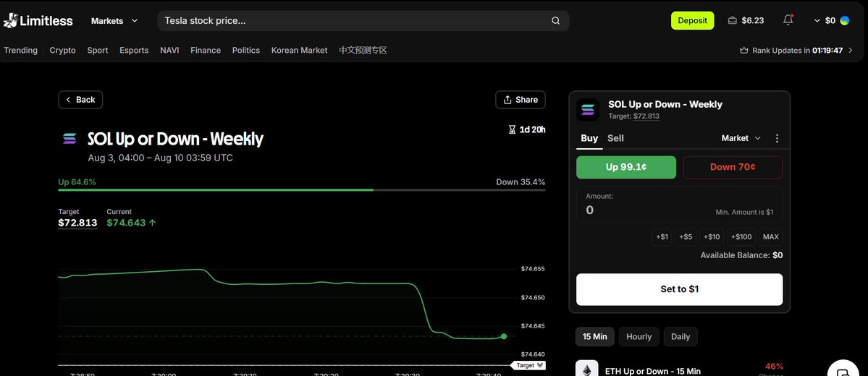The width and height of the screenshot is (868, 376).
Task: Click the green dot on price chart
Action: tap(504, 336)
